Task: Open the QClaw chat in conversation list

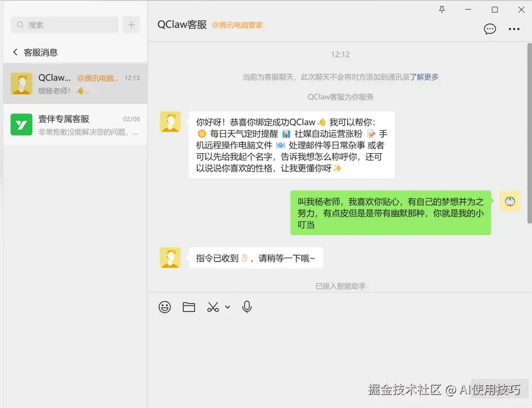Action: (x=75, y=83)
